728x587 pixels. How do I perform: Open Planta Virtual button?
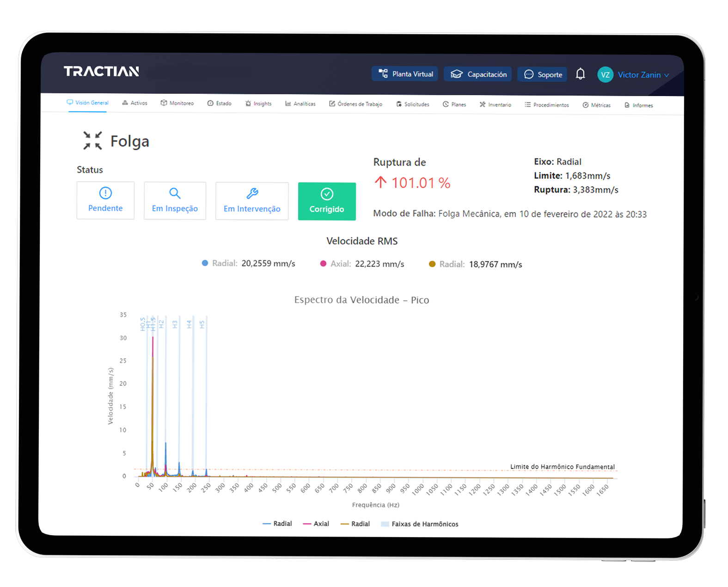tap(405, 74)
